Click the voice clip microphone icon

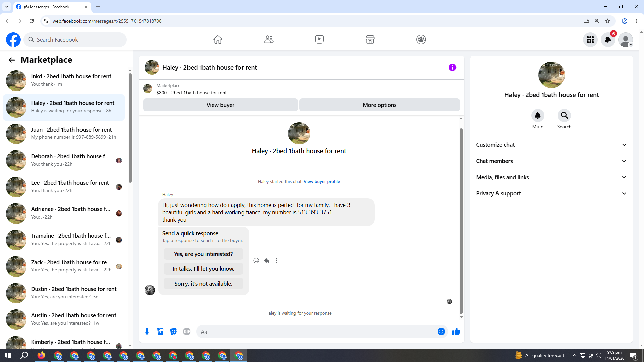point(147,331)
